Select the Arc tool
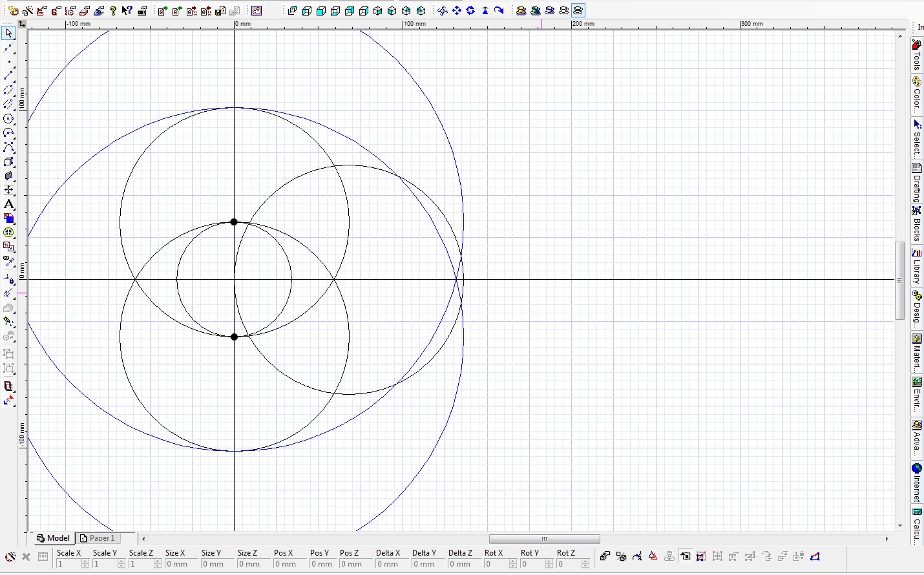Screen dimensions: 924x575 tap(8, 133)
